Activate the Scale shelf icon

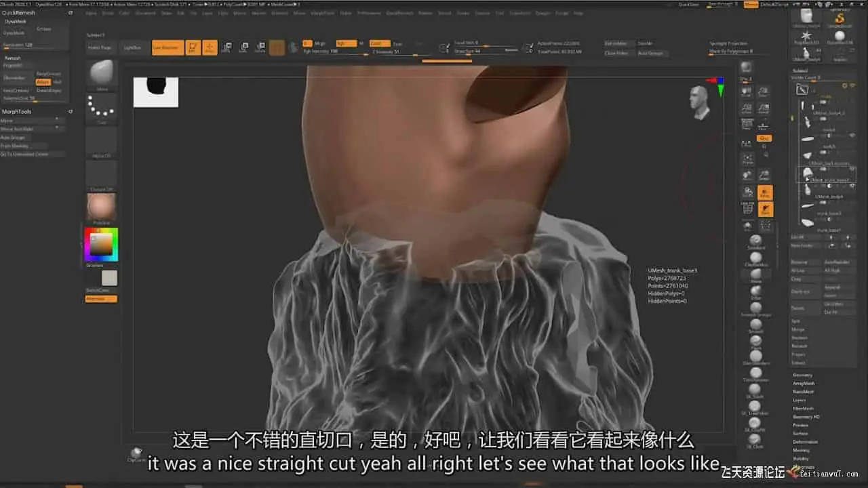(243, 47)
